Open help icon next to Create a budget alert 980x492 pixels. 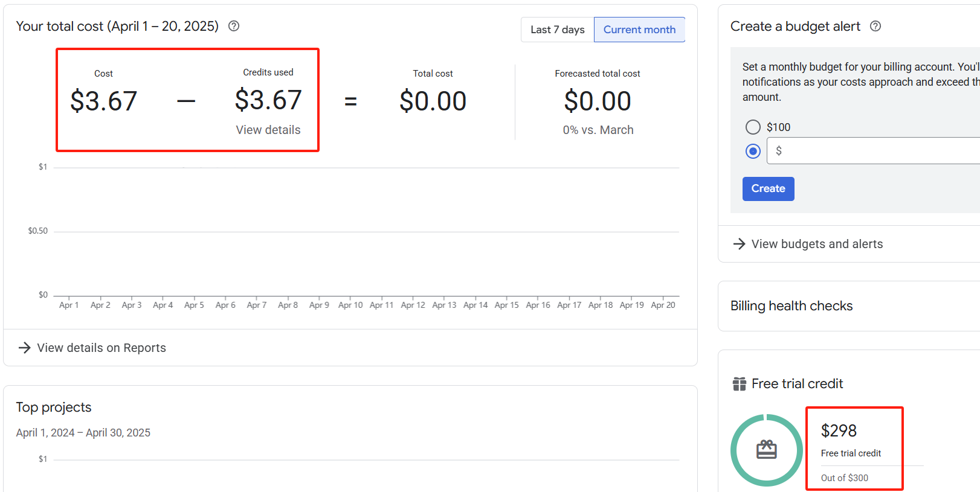click(x=875, y=26)
